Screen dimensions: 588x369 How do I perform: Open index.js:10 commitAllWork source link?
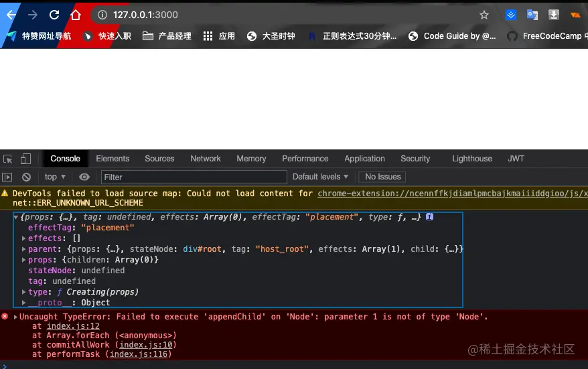146,345
